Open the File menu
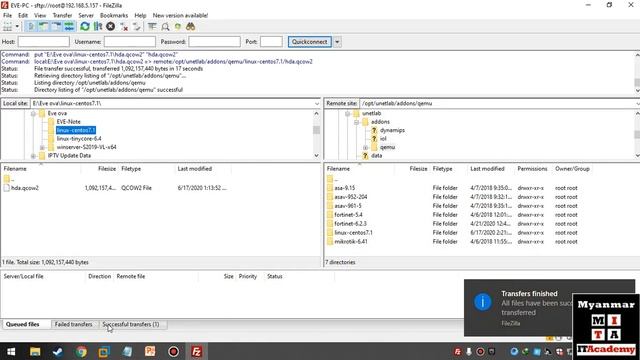This screenshot has width=640, height=360. (7, 15)
